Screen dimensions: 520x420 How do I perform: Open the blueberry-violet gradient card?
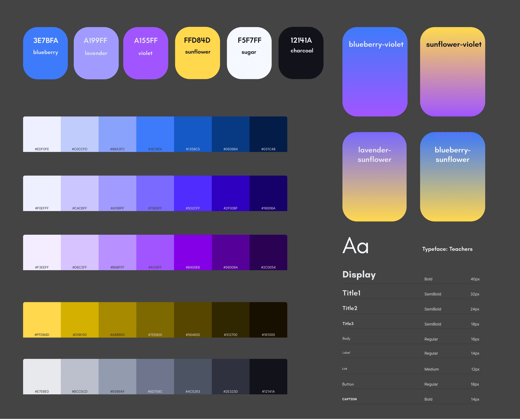point(375,72)
